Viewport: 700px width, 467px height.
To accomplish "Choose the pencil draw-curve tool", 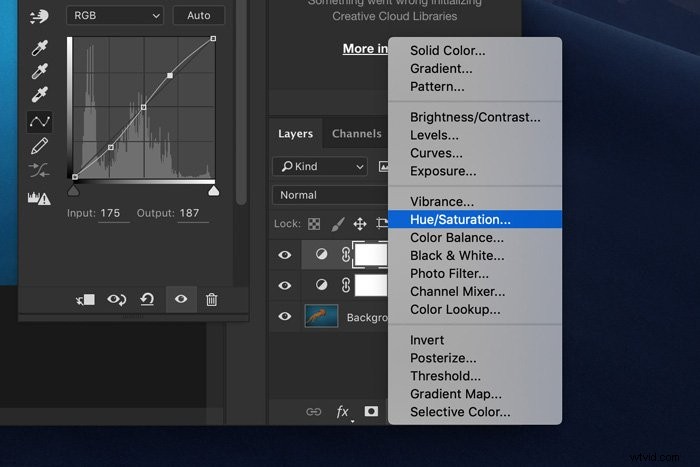I will [39, 147].
